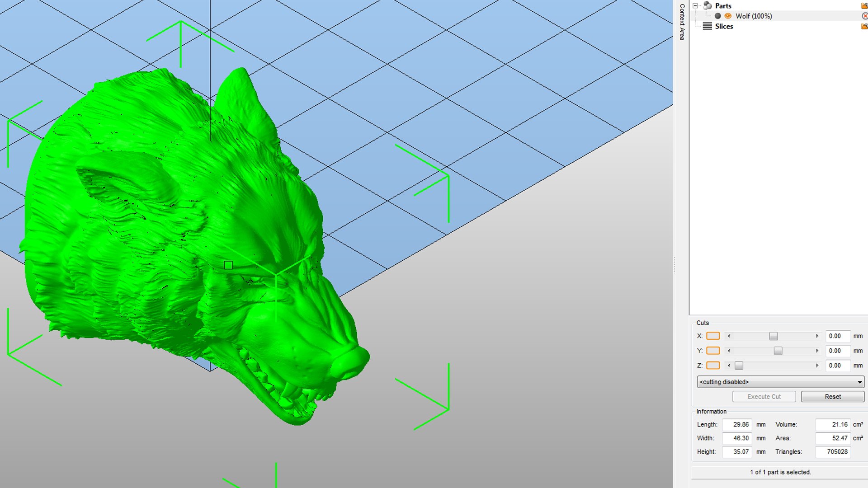Image resolution: width=868 pixels, height=488 pixels.
Task: Click the Z cut slider left arrow
Action: (729, 366)
